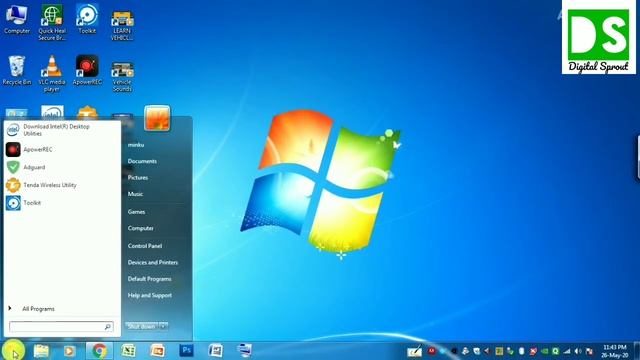This screenshot has width=640, height=360.
Task: Open Help and Support
Action: [149, 295]
